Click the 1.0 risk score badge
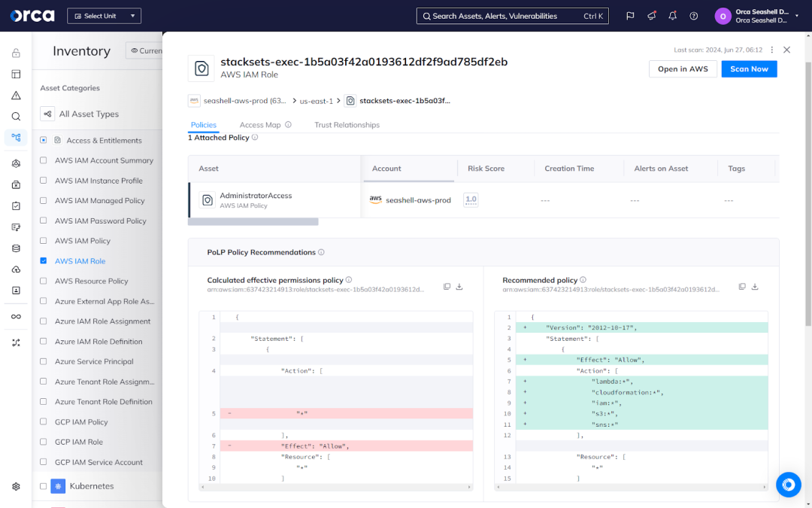Screen dimensions: 812x508 pos(471,200)
